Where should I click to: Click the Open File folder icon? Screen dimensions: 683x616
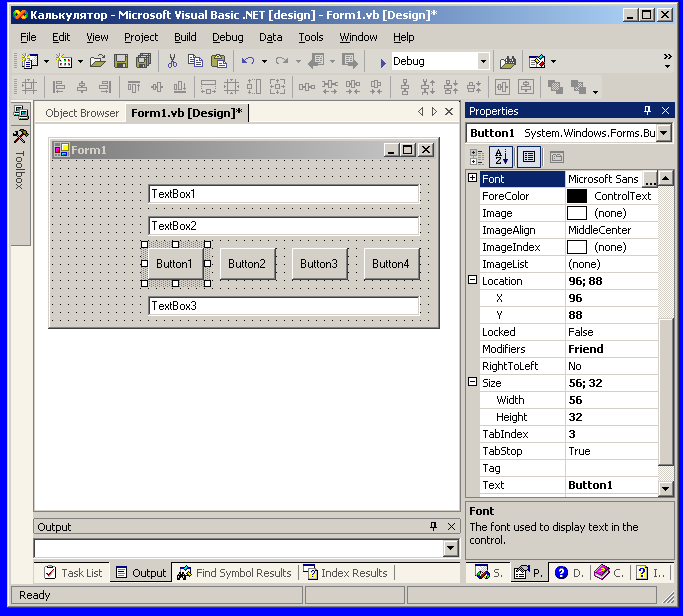(98, 61)
